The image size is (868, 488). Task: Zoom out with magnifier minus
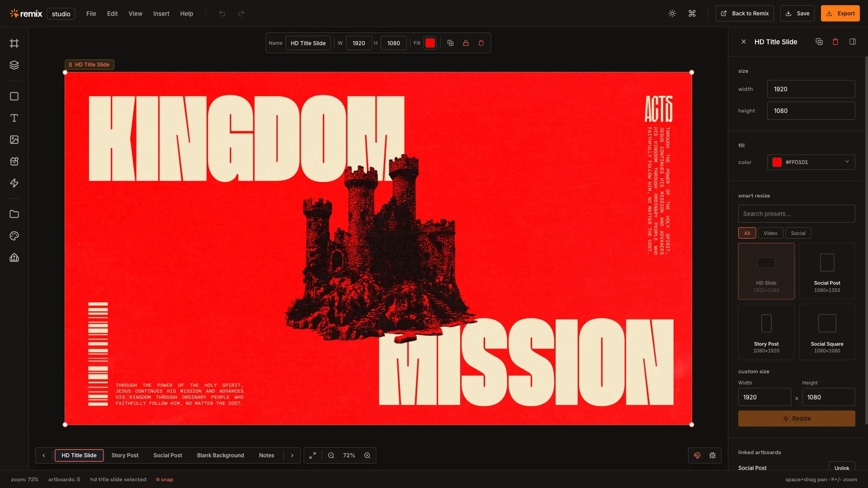pos(331,455)
